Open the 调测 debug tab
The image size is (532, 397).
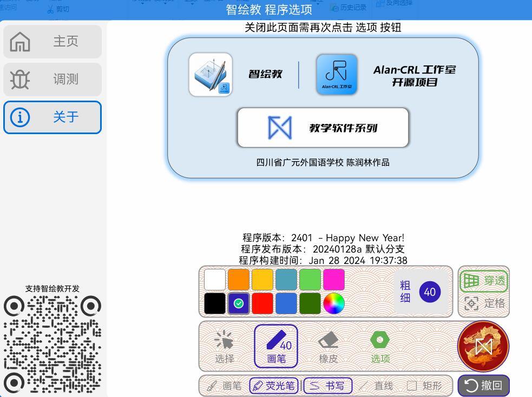click(52, 80)
